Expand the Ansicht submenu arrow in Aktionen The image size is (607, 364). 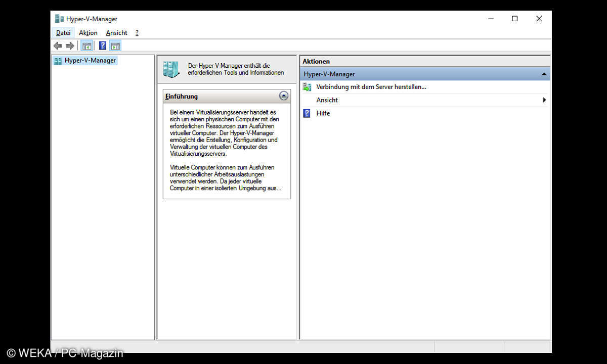click(x=544, y=100)
